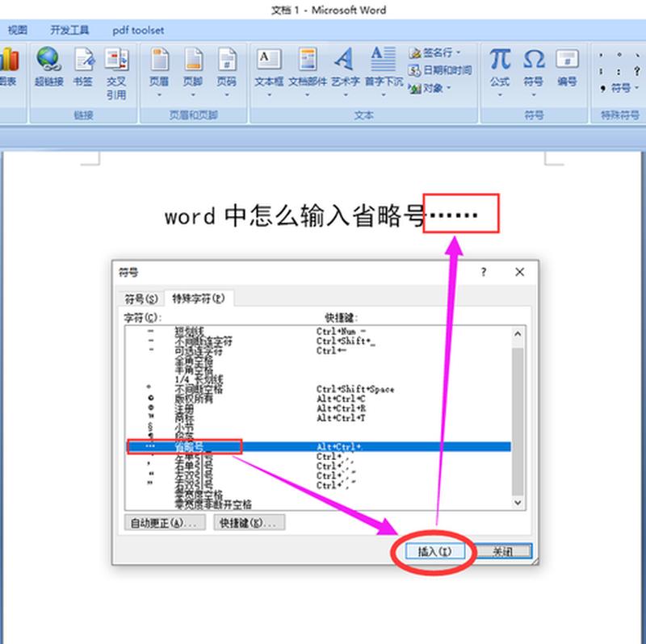Click the 关闭 close button in dialog

[x=503, y=551]
